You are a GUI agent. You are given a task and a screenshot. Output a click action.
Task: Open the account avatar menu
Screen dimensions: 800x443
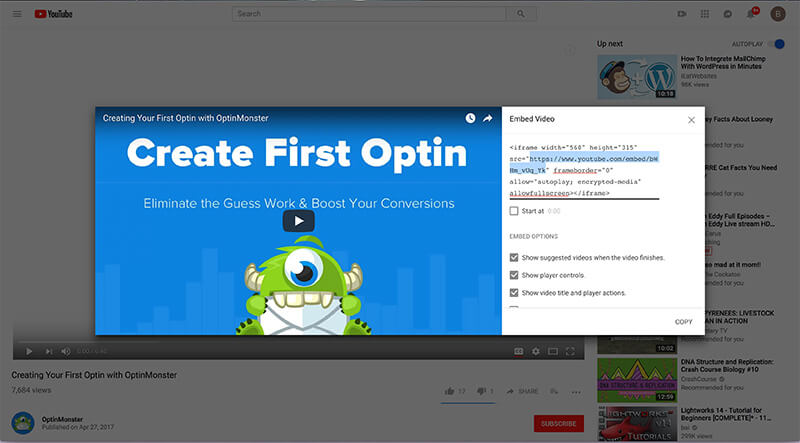tap(778, 14)
